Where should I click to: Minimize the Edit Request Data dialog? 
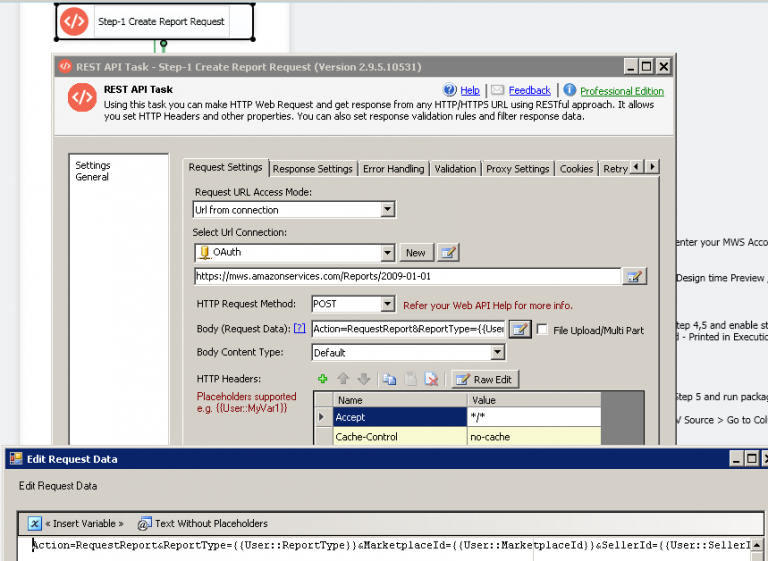(736, 459)
